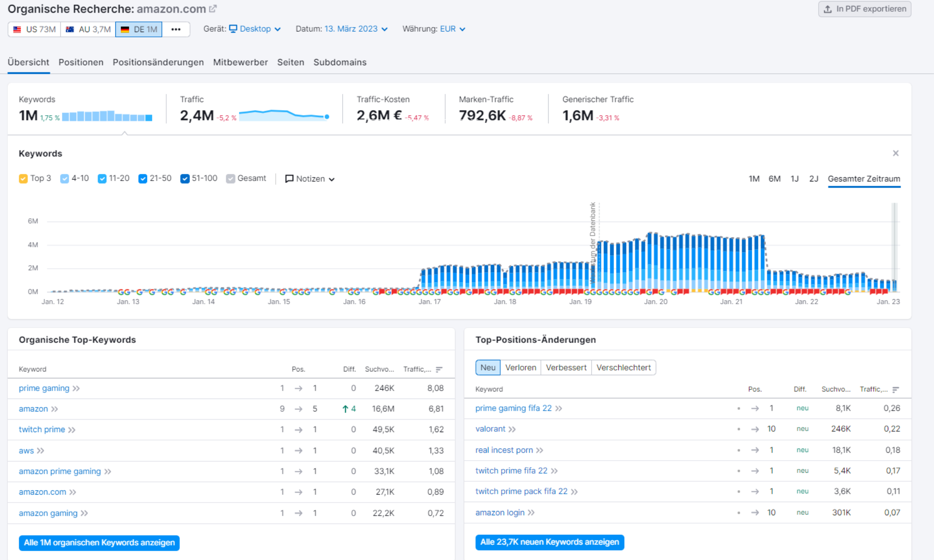934x560 pixels.
Task: Select the 1M time range
Action: (x=754, y=179)
